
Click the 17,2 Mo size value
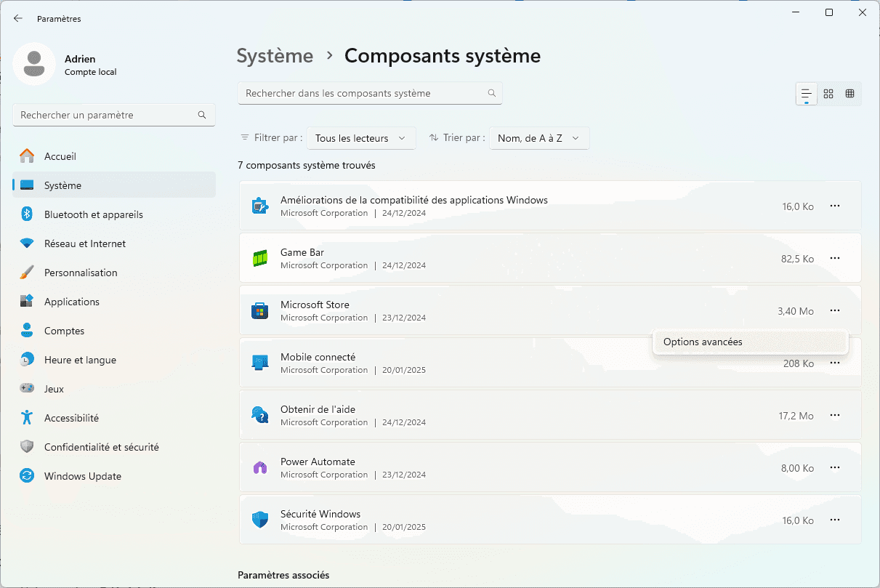point(796,416)
